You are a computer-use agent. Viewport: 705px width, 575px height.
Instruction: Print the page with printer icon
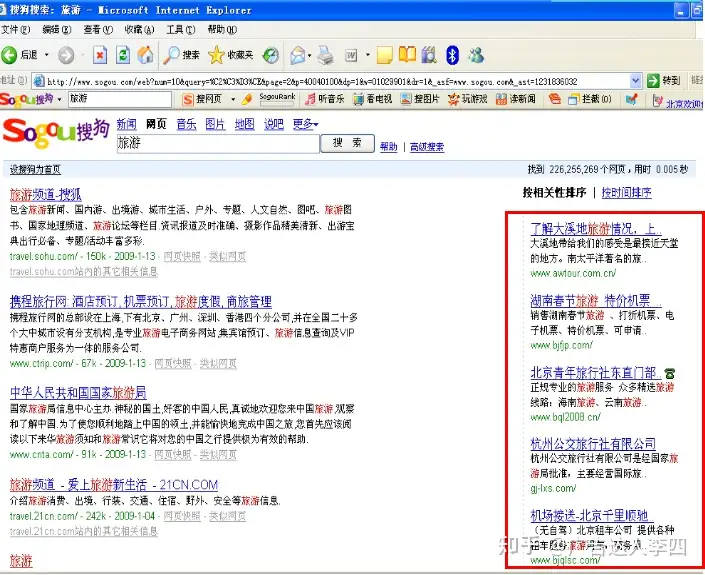pos(325,55)
